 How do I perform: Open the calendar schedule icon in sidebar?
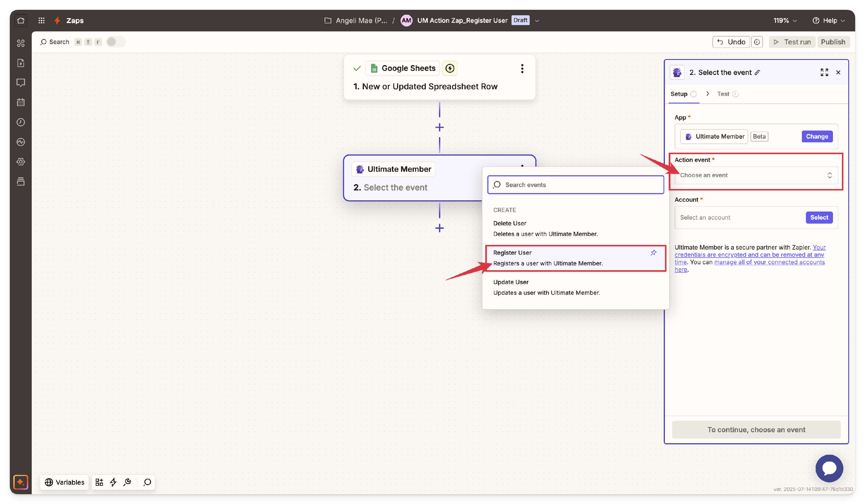[x=21, y=102]
